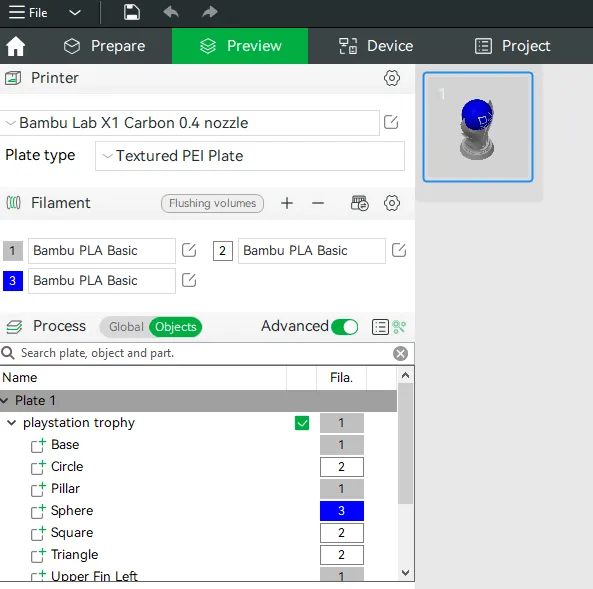
Task: Change filament number for Circle
Action: [342, 467]
